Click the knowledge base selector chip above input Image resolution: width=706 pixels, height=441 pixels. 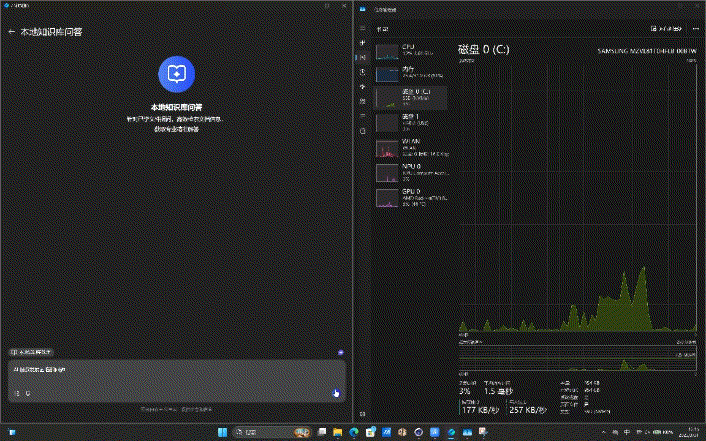point(32,352)
